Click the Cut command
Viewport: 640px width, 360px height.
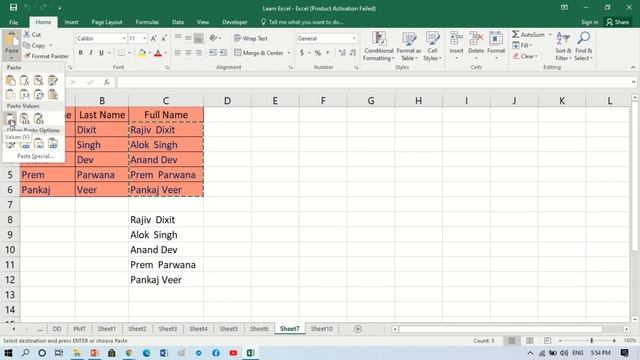(32, 35)
